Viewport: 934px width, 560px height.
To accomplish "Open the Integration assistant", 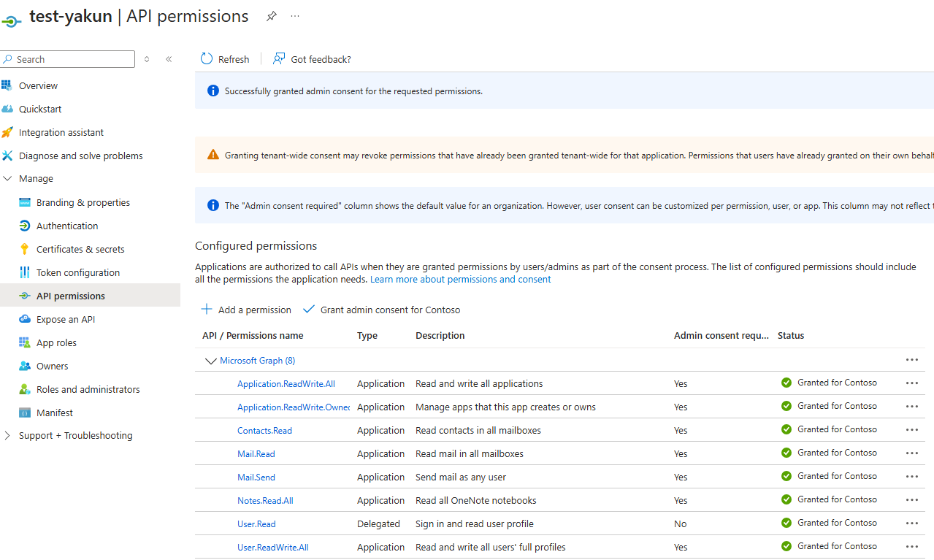I will pyautogui.click(x=61, y=132).
